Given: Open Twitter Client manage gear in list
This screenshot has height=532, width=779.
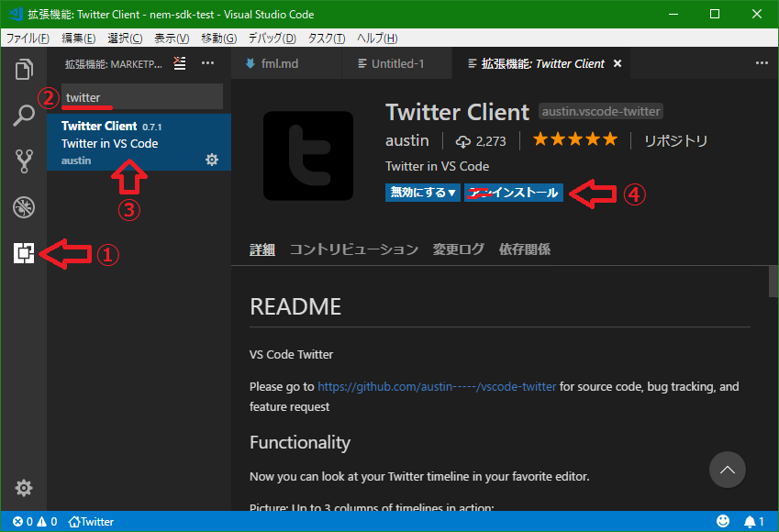Looking at the screenshot, I should coord(212,160).
